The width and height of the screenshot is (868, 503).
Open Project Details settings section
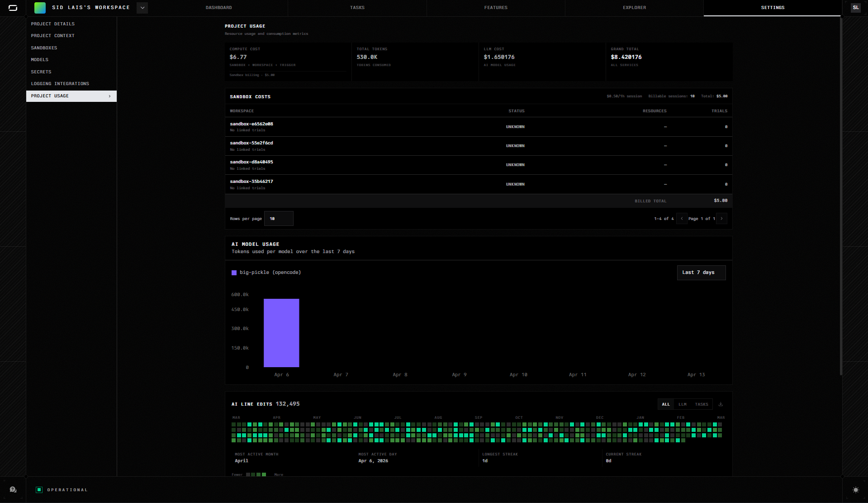coord(71,24)
